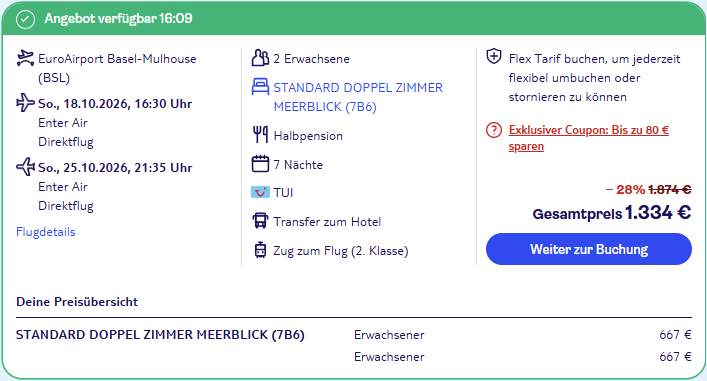Image resolution: width=707 pixels, height=381 pixels.
Task: Click the red question mark coupon icon
Action: tap(494, 130)
